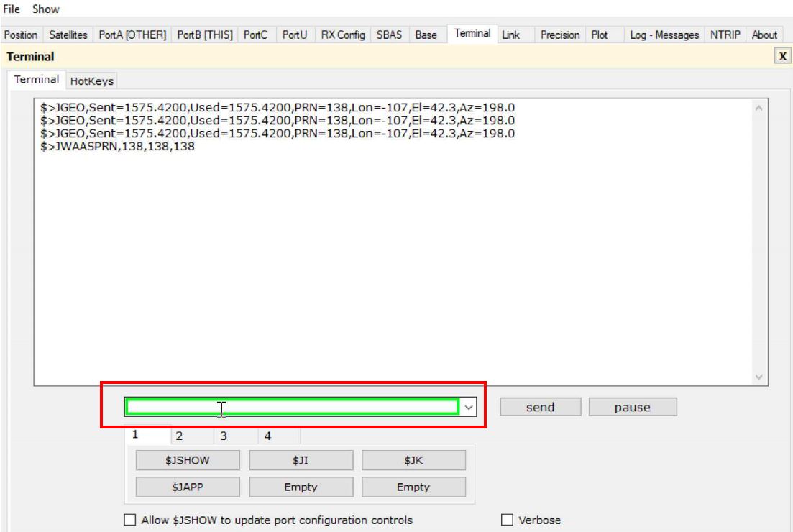The image size is (793, 532).
Task: Open the PortA [OTHER] tab
Action: tap(132, 35)
